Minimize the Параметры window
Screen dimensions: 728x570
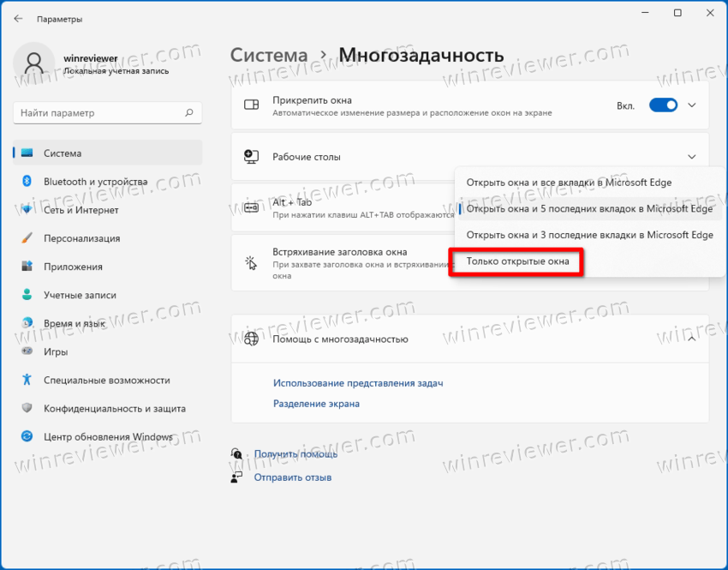tap(645, 13)
